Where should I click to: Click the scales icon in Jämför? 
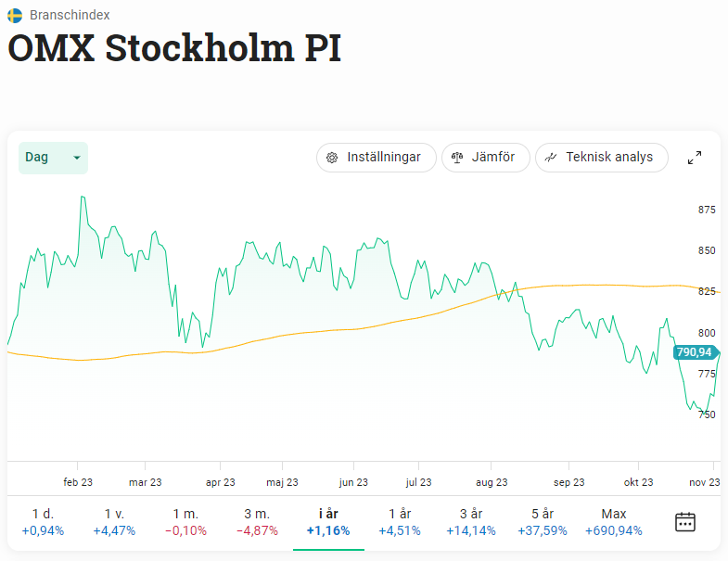(456, 158)
